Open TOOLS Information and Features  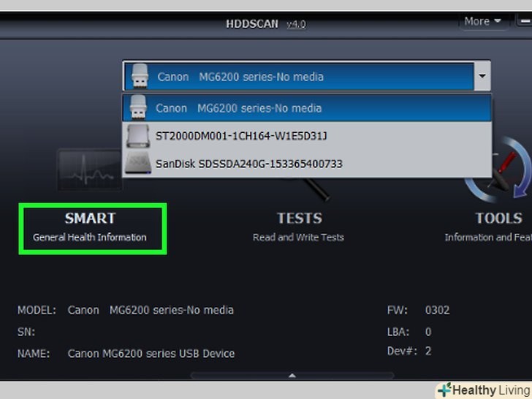tap(489, 227)
